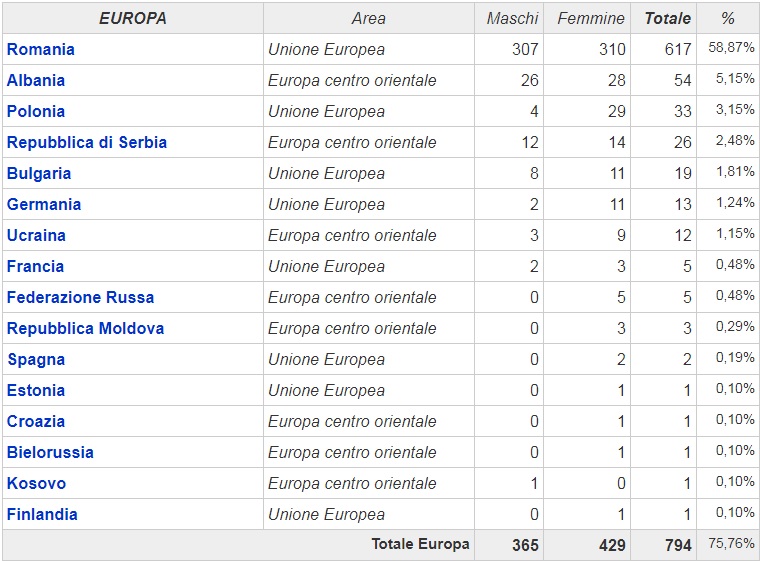This screenshot has height=561, width=760.
Task: Click the Albania link
Action: coord(36,80)
